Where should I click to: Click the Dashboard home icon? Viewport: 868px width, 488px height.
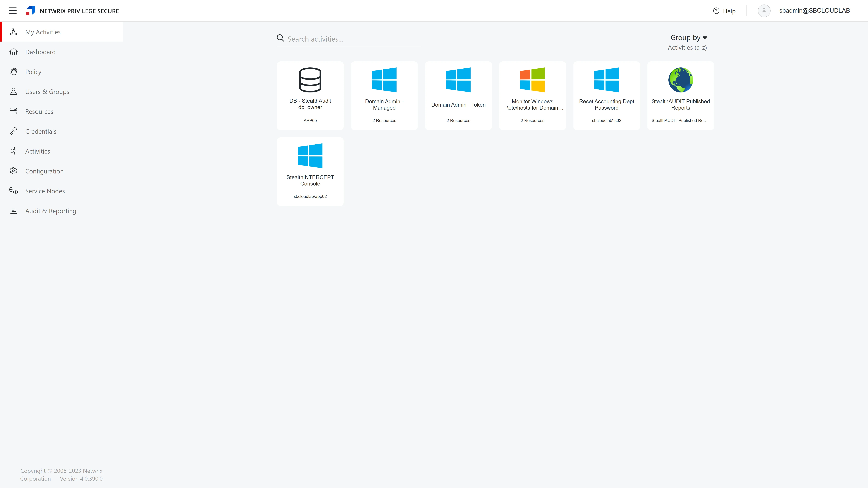[x=13, y=51]
